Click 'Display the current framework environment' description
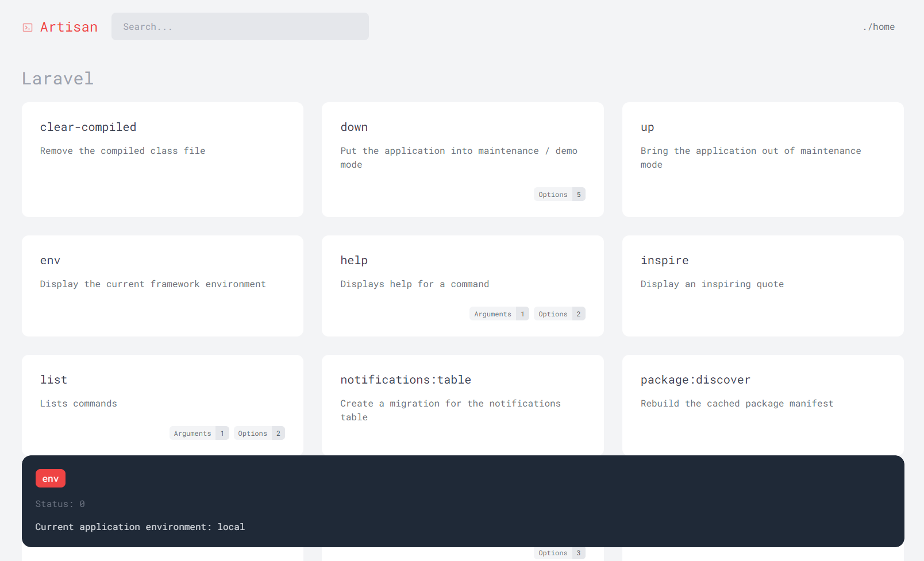Image resolution: width=924 pixels, height=561 pixels. tap(153, 284)
